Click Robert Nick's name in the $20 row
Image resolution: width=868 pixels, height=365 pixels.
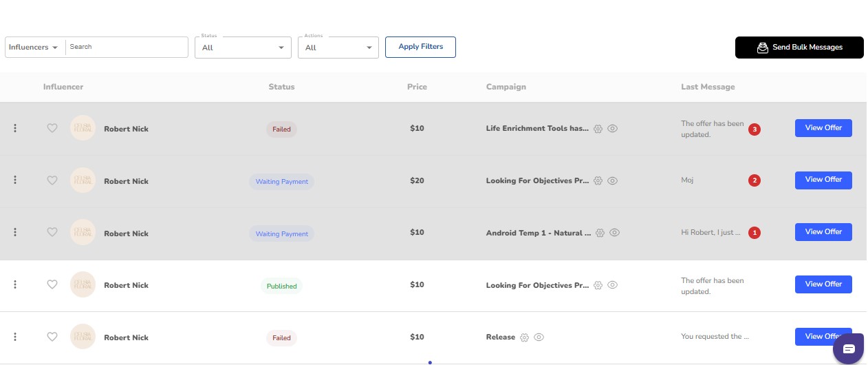tap(126, 181)
